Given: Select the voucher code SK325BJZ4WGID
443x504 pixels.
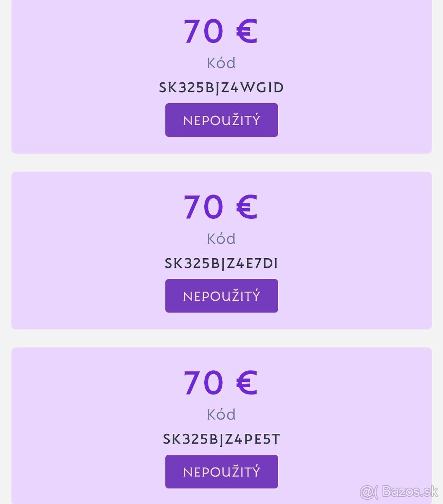Looking at the screenshot, I should tap(221, 87).
